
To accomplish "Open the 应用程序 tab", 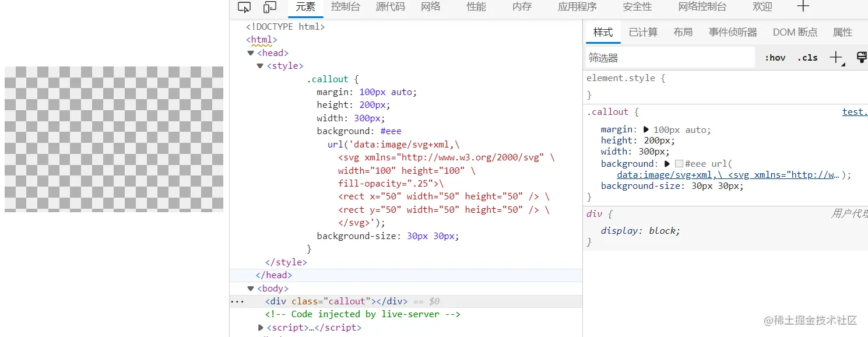I will pyautogui.click(x=577, y=7).
